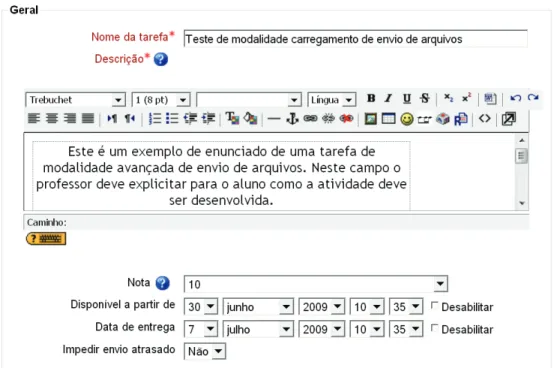Check Desabilitar for Disponível a partir de

click(x=434, y=306)
